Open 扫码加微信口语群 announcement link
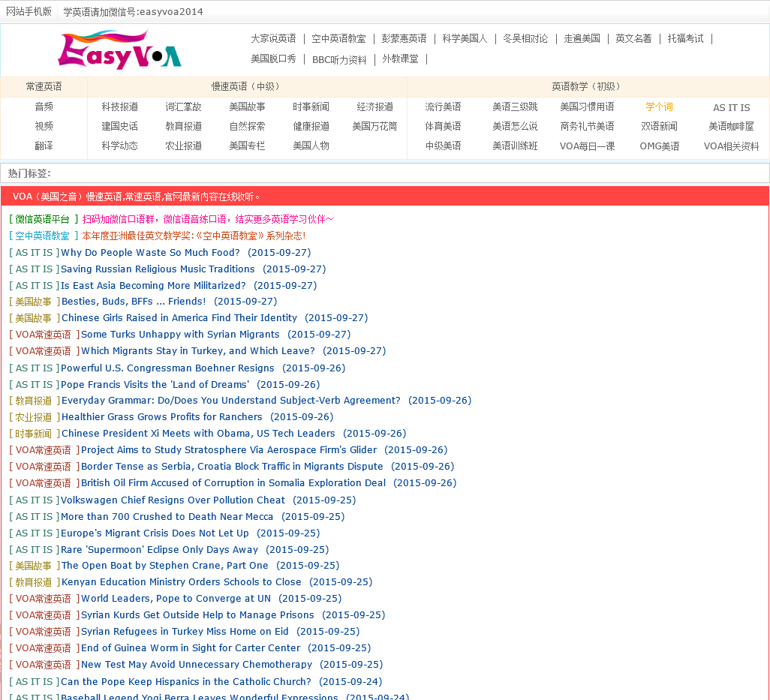This screenshot has height=700, width=770. coord(208,219)
